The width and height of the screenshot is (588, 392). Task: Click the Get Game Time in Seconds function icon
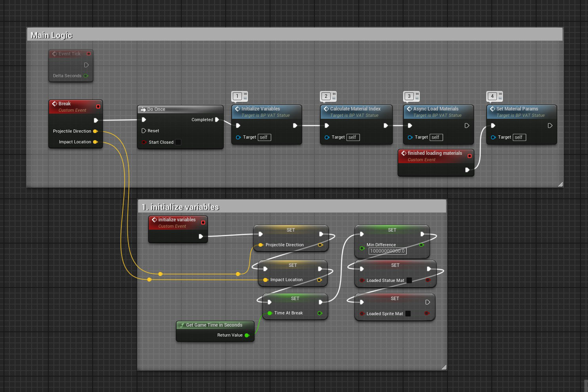(x=182, y=325)
